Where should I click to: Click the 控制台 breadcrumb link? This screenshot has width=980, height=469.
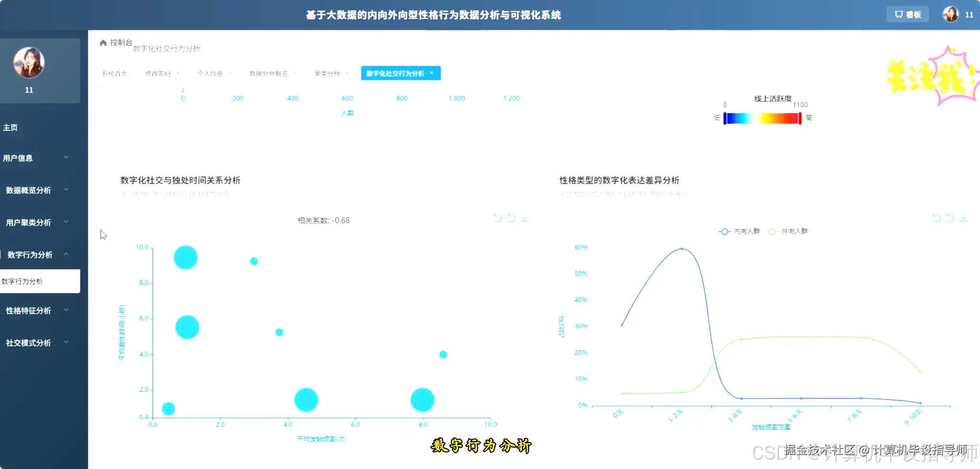(x=121, y=43)
